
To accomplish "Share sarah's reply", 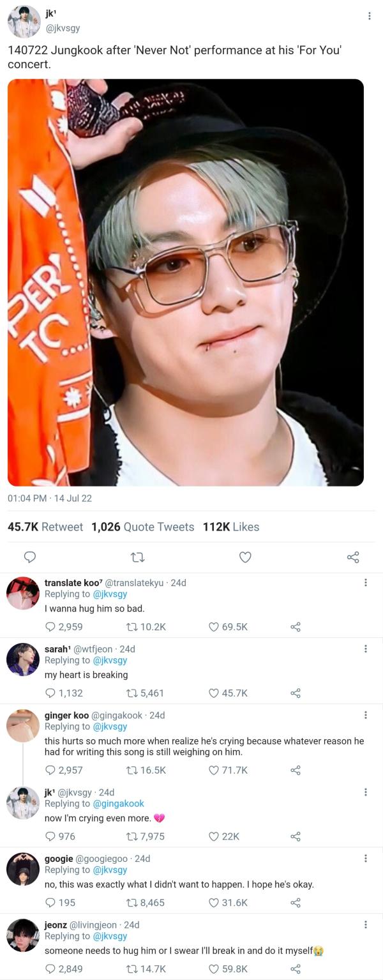I will pyautogui.click(x=295, y=693).
